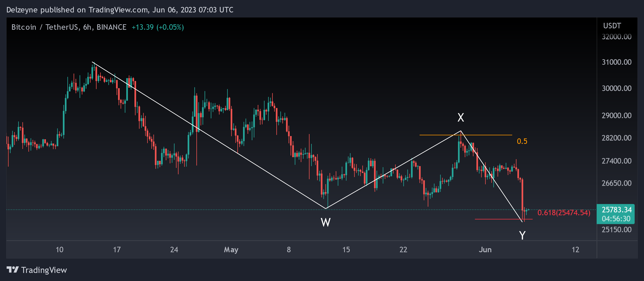Viewport: 644px width, 281px height.
Task: Click the orange 0.5 retracement label
Action: click(522, 141)
